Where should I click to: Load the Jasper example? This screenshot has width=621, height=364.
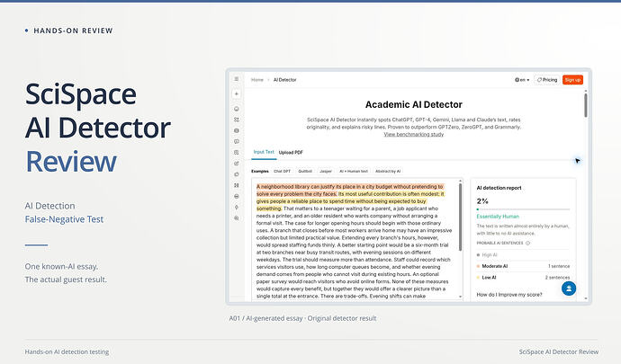coord(326,172)
